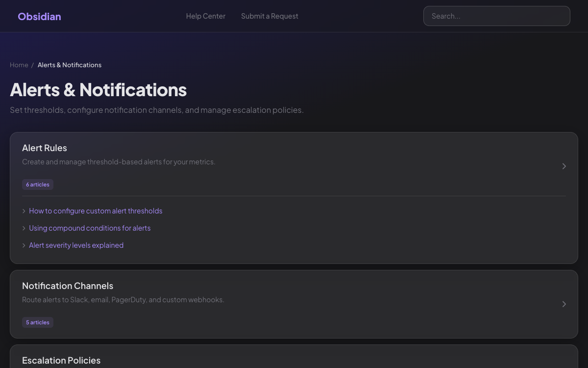This screenshot has width=588, height=368.
Task: Open How to configure custom alert thresholds
Action: (96, 211)
